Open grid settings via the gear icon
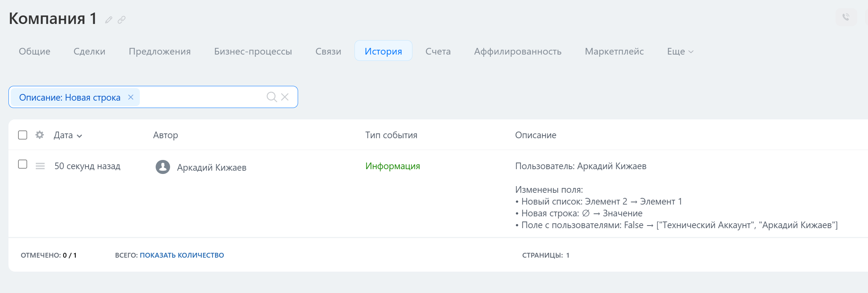The width and height of the screenshot is (868, 293). (39, 135)
